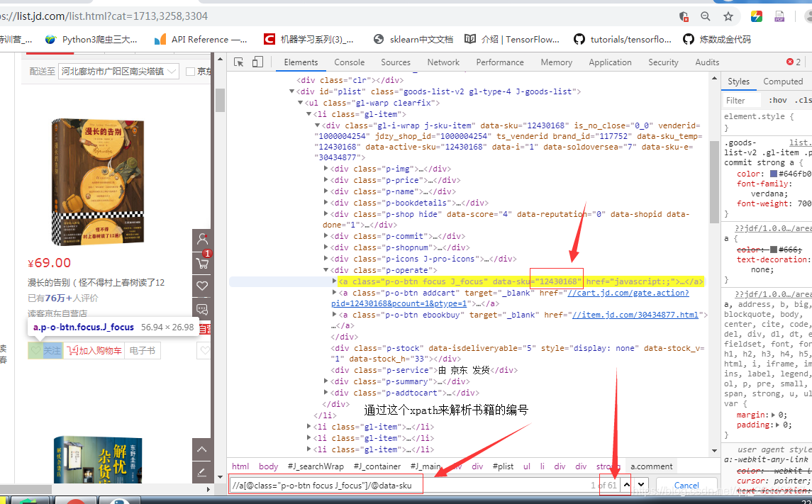This screenshot has height=504, width=812.
Task: Go to next search result arrow
Action: point(641,485)
